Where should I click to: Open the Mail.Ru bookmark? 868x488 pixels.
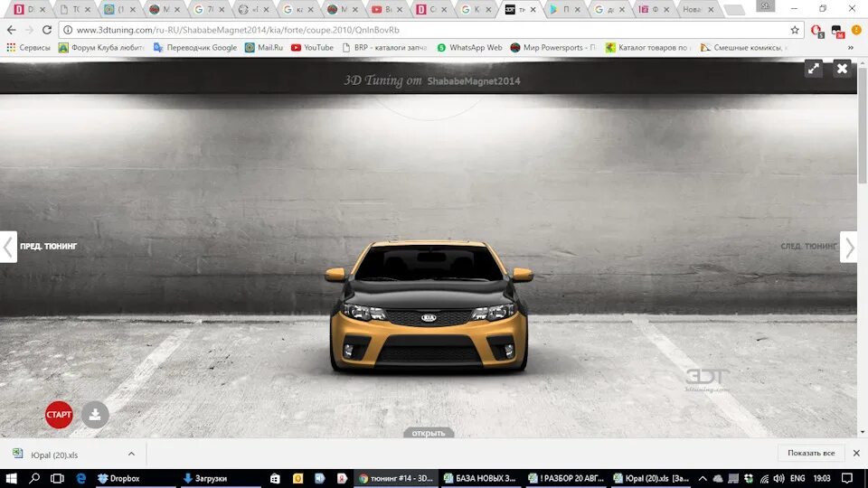pos(264,48)
